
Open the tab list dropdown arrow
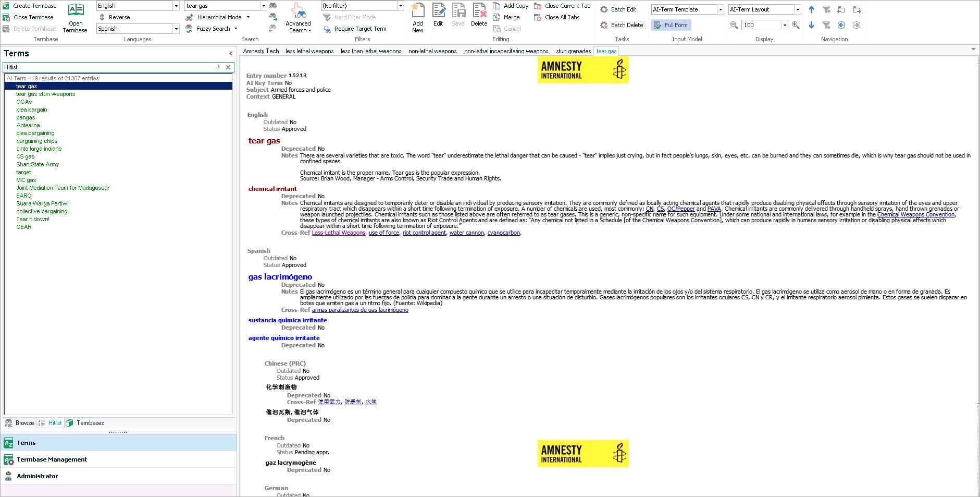[973, 50]
